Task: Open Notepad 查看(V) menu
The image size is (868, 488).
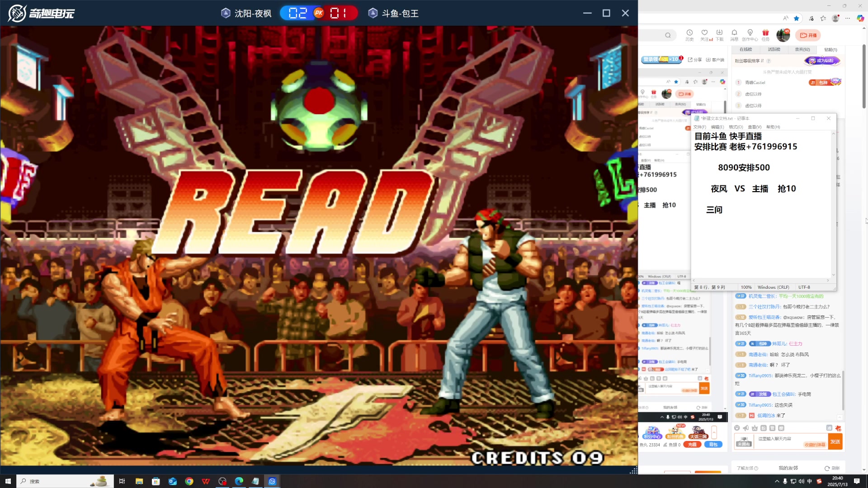Action: coord(755,127)
